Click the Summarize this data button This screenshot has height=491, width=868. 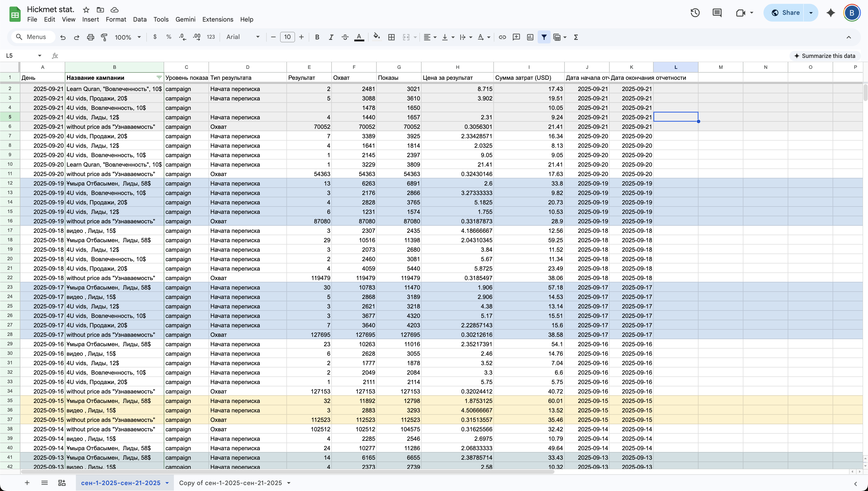point(825,56)
